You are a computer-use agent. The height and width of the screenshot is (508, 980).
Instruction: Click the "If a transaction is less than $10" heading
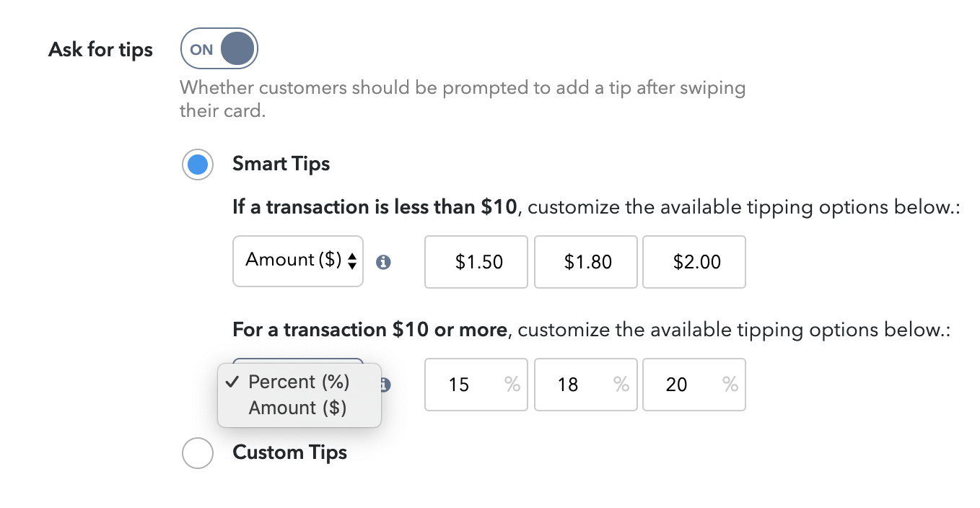(375, 207)
